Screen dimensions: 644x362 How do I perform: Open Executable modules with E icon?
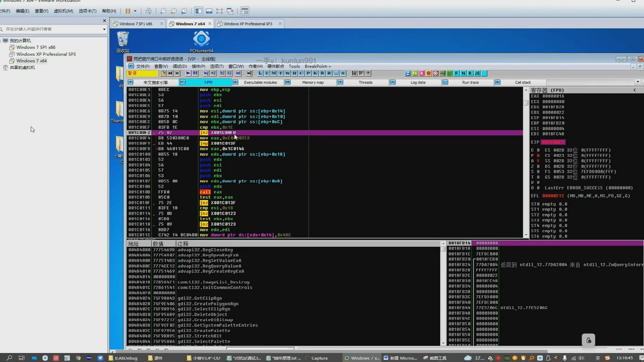click(x=267, y=73)
